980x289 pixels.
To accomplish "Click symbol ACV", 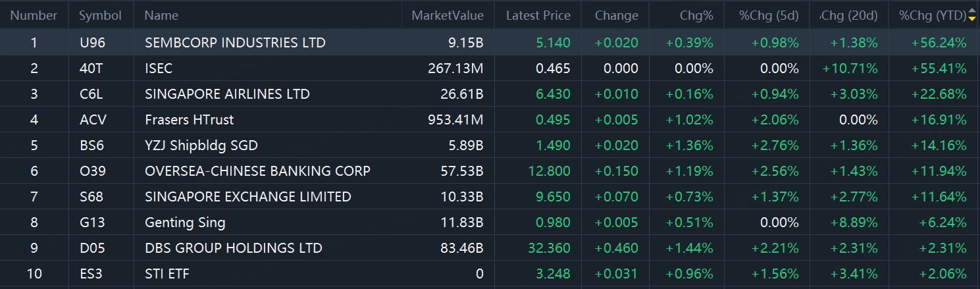I will click(x=93, y=120).
